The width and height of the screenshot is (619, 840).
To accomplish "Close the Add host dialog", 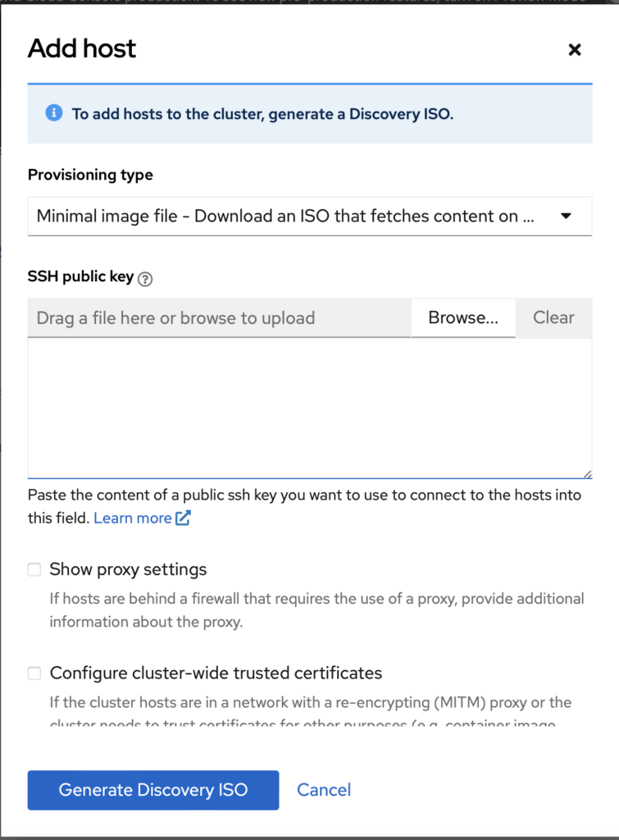I will coord(575,50).
